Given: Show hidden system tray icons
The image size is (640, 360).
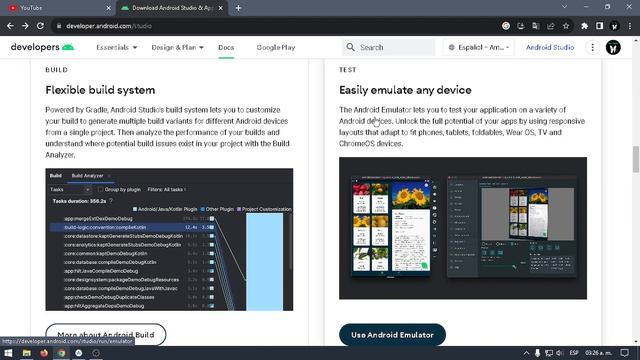Looking at the screenshot, I should point(526,353).
